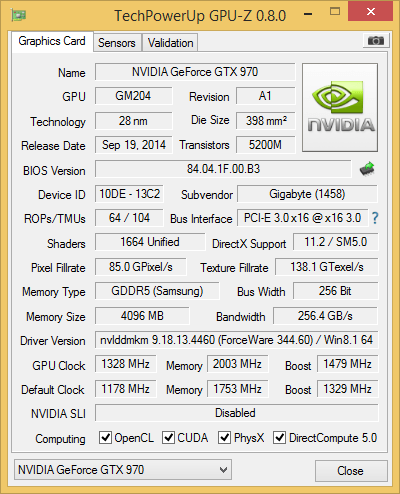Screen dimensions: 400x494
Task: Click the Close button at bottom
Action: click(351, 471)
